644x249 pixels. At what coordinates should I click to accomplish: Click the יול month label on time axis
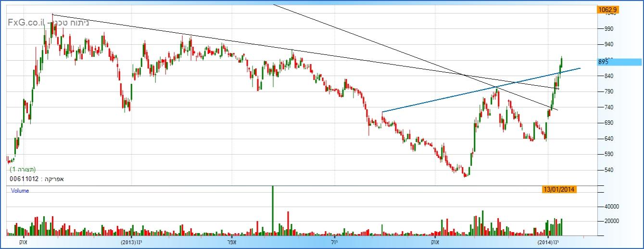[335, 242]
